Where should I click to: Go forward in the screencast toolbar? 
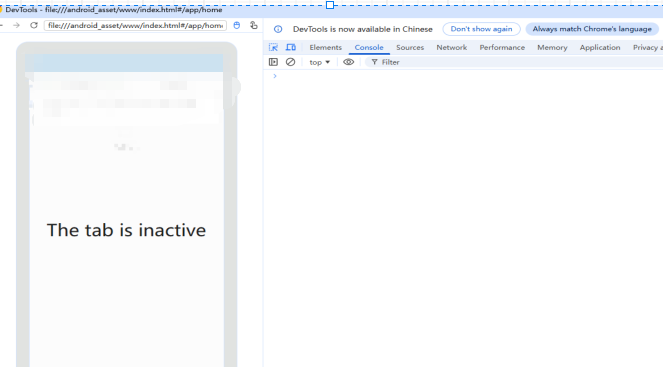pos(16,25)
